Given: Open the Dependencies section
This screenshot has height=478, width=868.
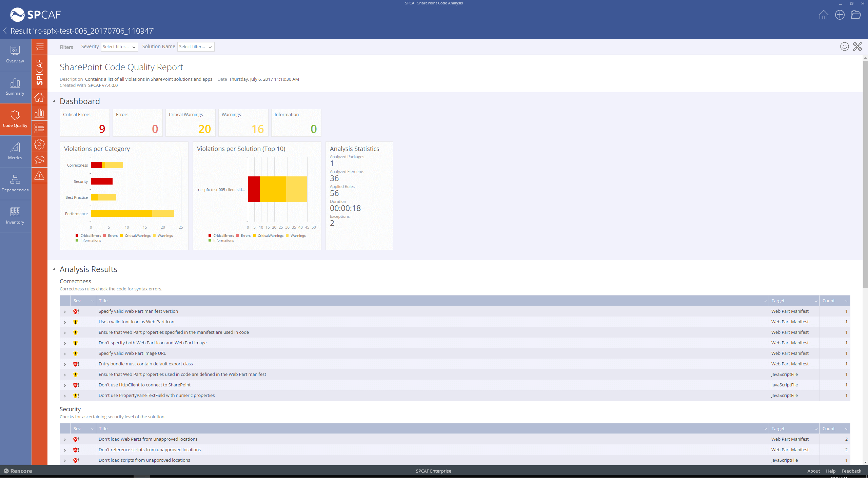Looking at the screenshot, I should point(15,184).
